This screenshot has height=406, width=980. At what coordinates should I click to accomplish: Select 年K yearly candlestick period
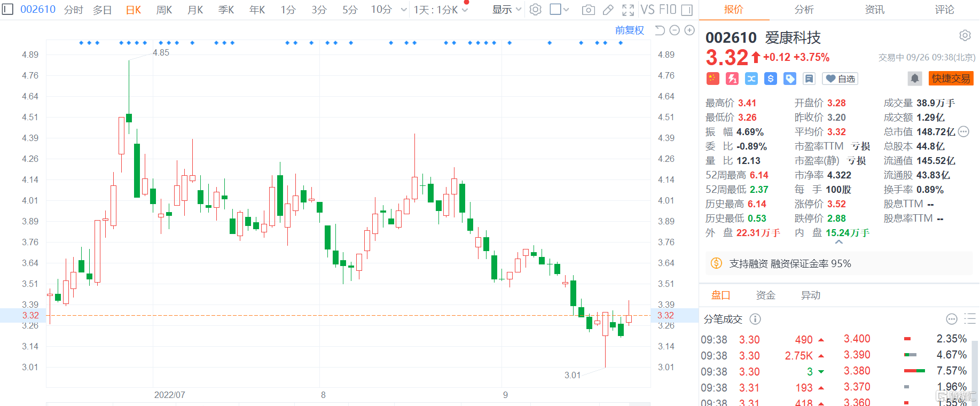pyautogui.click(x=257, y=10)
